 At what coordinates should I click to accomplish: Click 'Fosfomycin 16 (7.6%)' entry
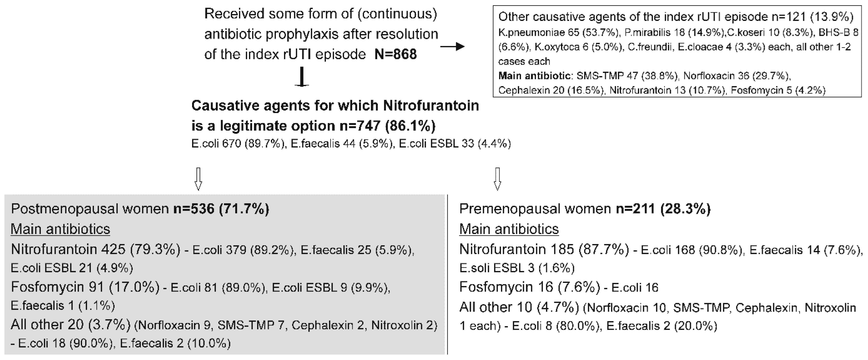coord(529,287)
